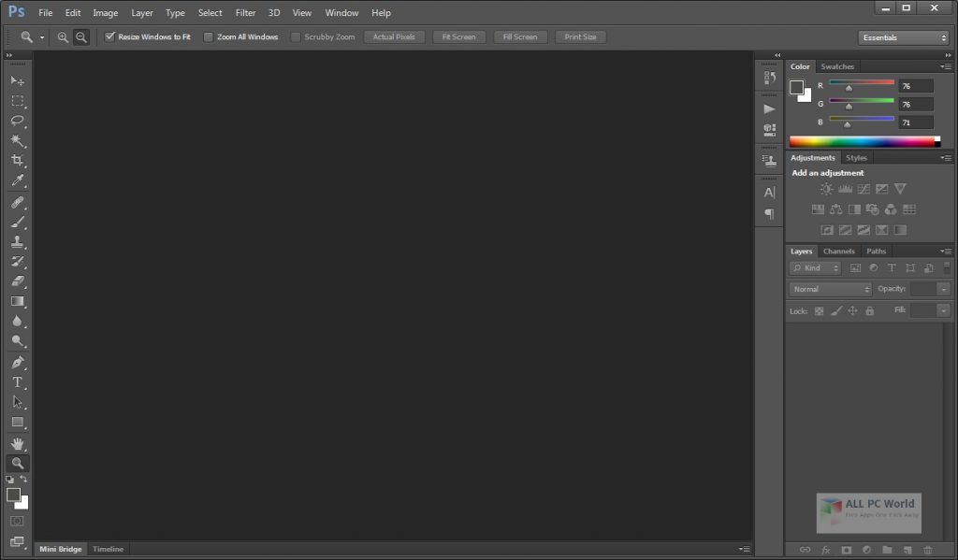This screenshot has height=560, width=958.
Task: Switch to the Channels tab
Action: coord(839,251)
